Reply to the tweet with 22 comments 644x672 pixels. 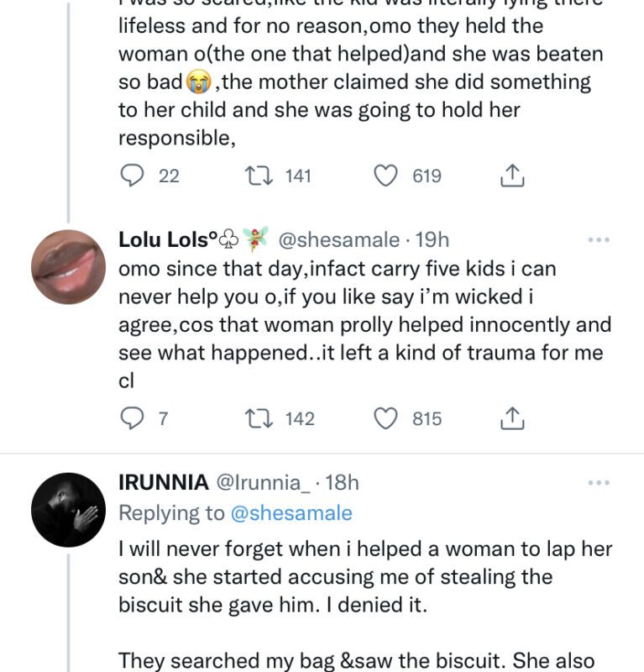133,176
